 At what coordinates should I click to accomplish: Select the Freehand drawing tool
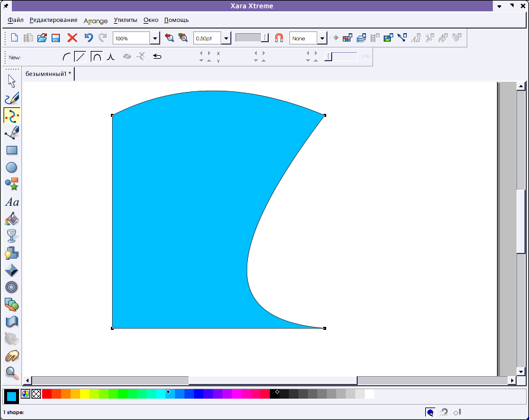click(x=12, y=98)
